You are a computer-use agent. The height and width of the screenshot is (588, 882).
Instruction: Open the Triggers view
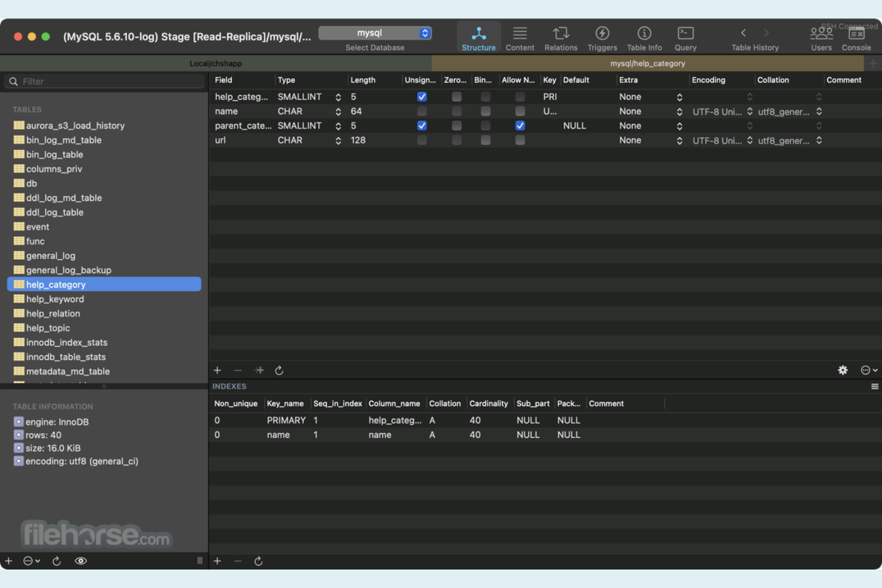tap(602, 38)
